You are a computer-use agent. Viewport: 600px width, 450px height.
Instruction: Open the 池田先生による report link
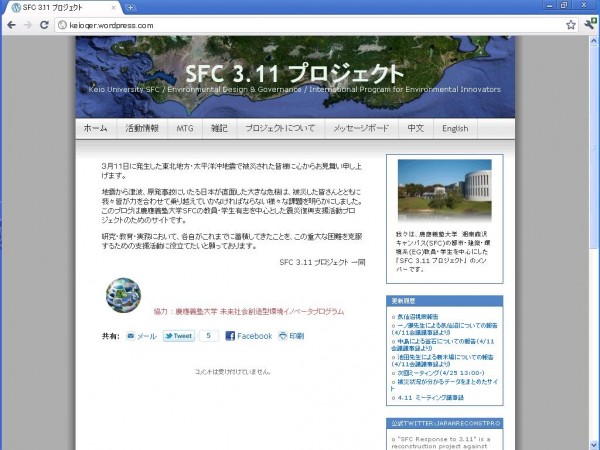[x=442, y=360]
